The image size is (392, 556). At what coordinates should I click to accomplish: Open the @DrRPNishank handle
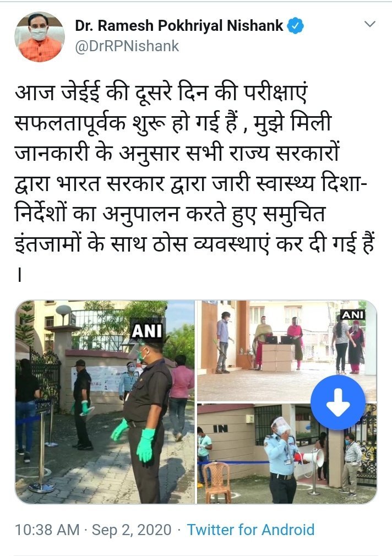[x=127, y=46]
